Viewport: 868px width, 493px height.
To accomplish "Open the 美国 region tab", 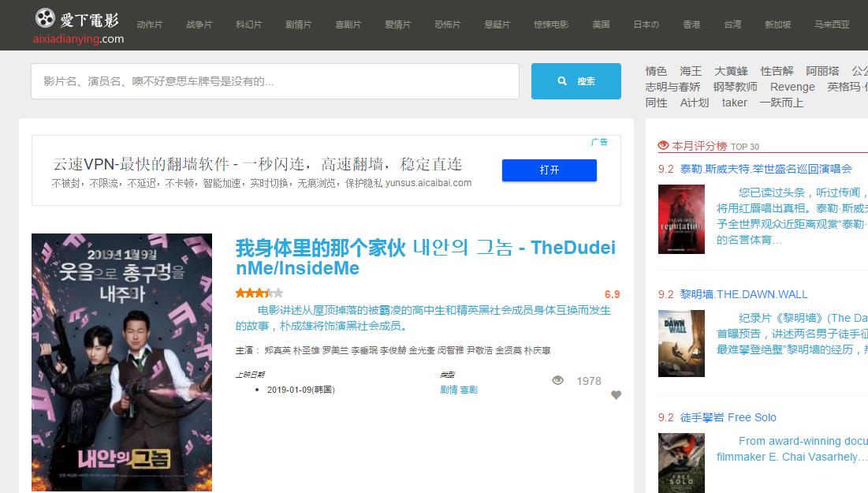I will pos(601,24).
